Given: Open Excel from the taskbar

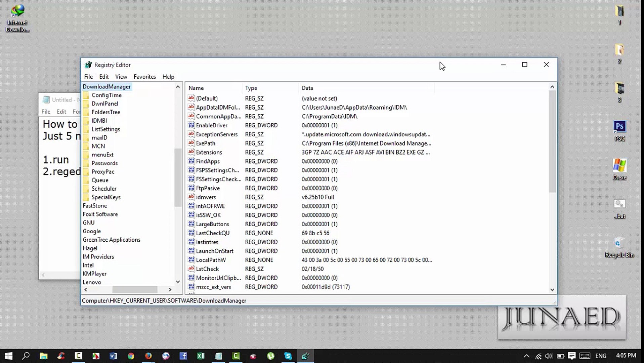Looking at the screenshot, I should pos(201,356).
